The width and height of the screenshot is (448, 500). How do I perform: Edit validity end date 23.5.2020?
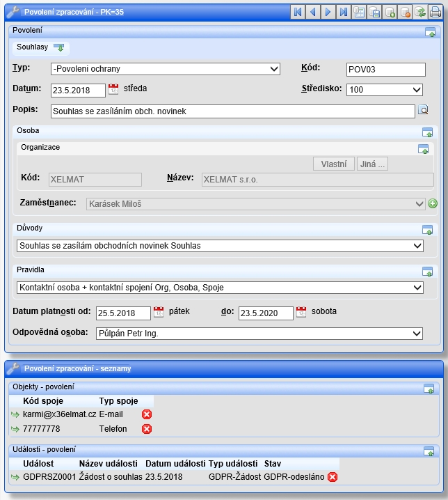click(266, 313)
